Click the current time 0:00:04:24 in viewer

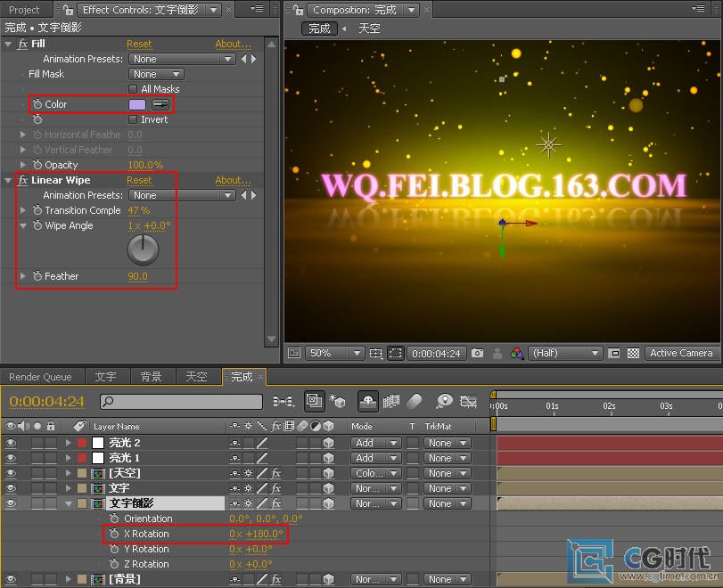(436, 354)
